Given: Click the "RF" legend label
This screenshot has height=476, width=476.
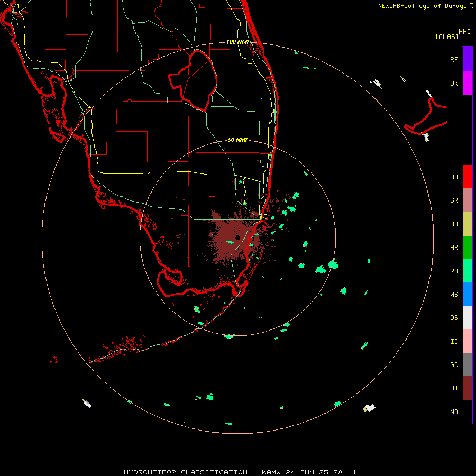Looking at the screenshot, I should [454, 59].
